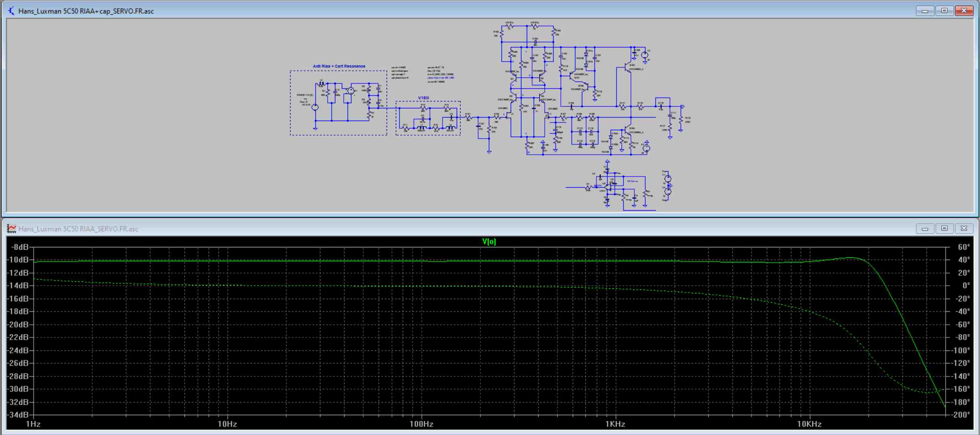
Task: Click the -80° phase axis label
Action: [x=962, y=337]
